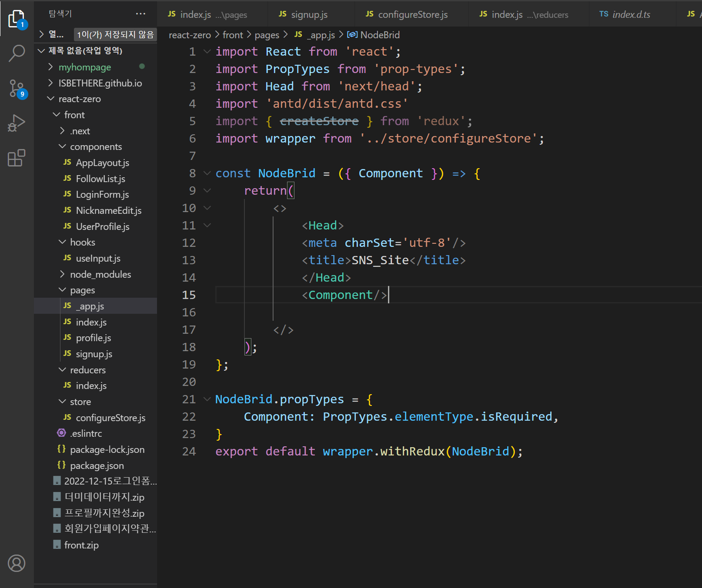Open the .eslintrc config file

(86, 434)
